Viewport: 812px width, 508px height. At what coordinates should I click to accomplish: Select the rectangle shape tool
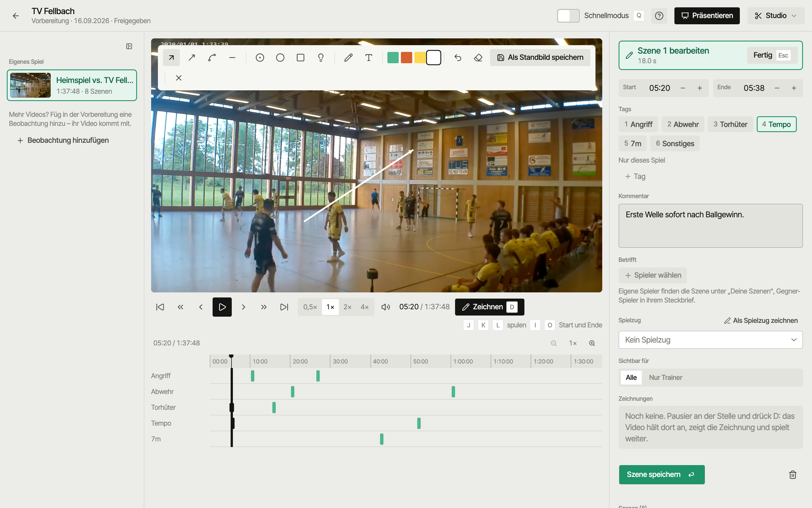pyautogui.click(x=301, y=58)
